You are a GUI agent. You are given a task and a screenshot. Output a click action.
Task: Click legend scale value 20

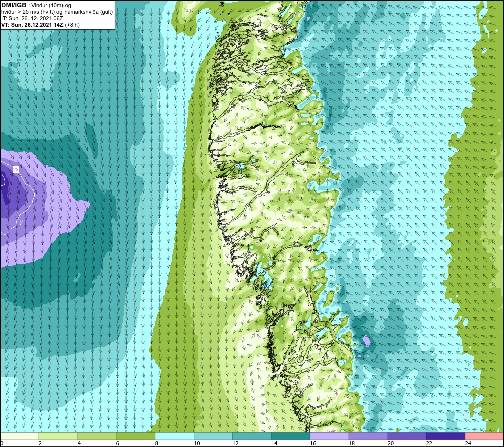[391, 443]
